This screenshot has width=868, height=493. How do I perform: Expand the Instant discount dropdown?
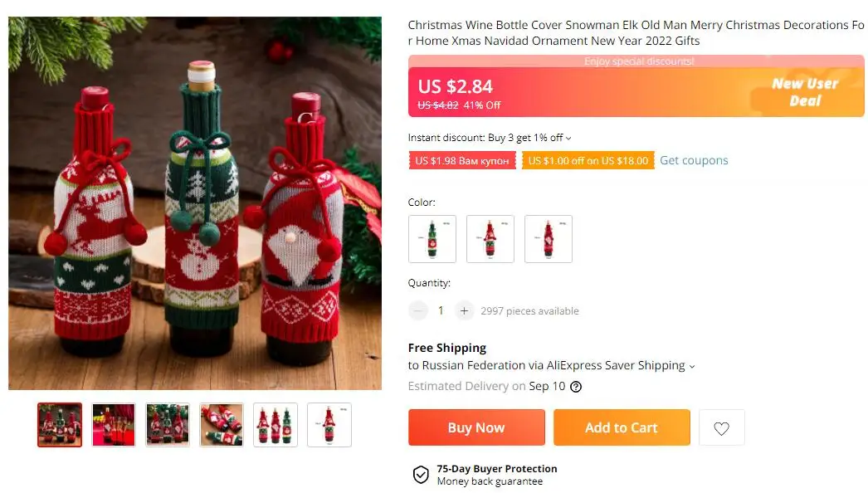coord(568,139)
